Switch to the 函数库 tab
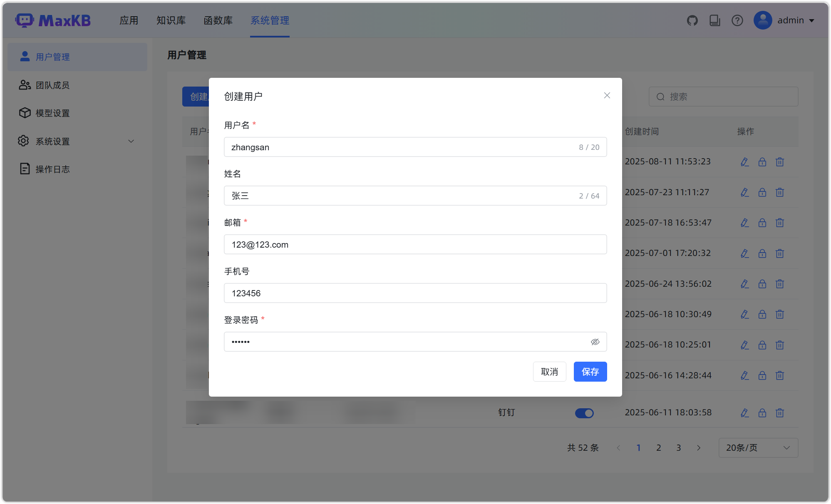831x504 pixels. pos(218,20)
